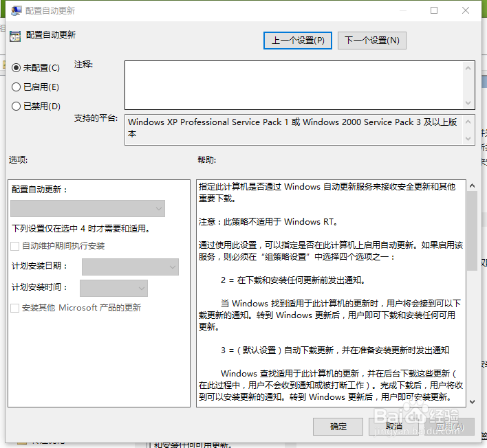Click help line 3 =（默认设置）自动下载更新

coord(335,350)
